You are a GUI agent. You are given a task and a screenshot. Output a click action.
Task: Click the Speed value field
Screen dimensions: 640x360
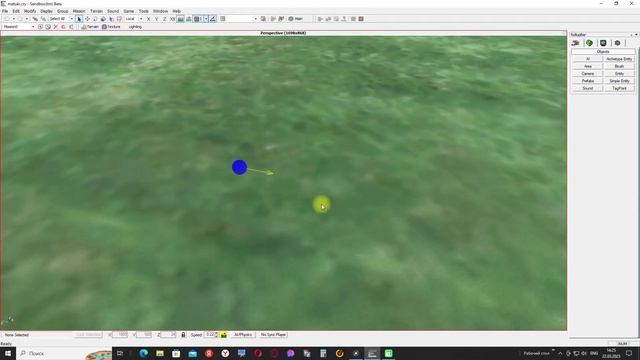click(210, 335)
